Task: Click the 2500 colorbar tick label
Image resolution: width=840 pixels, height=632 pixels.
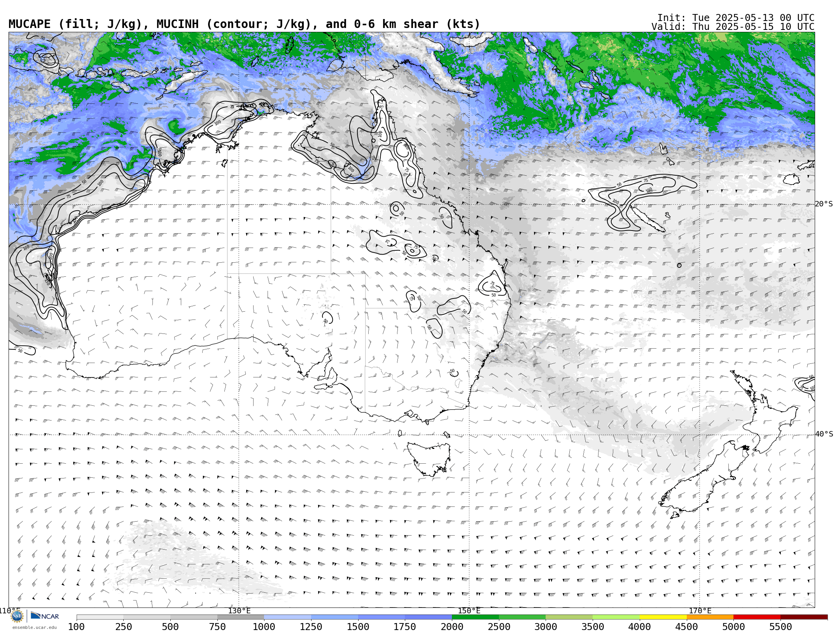Action: pos(499,627)
